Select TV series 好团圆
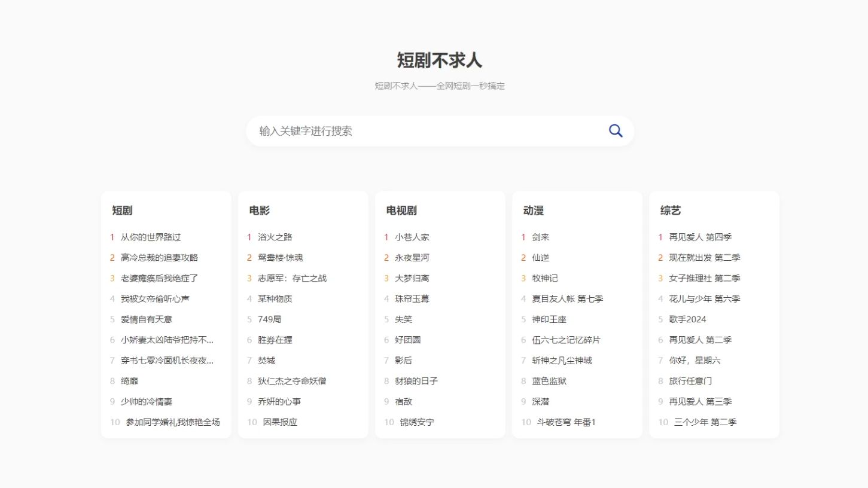Image resolution: width=868 pixels, height=488 pixels. coord(408,340)
